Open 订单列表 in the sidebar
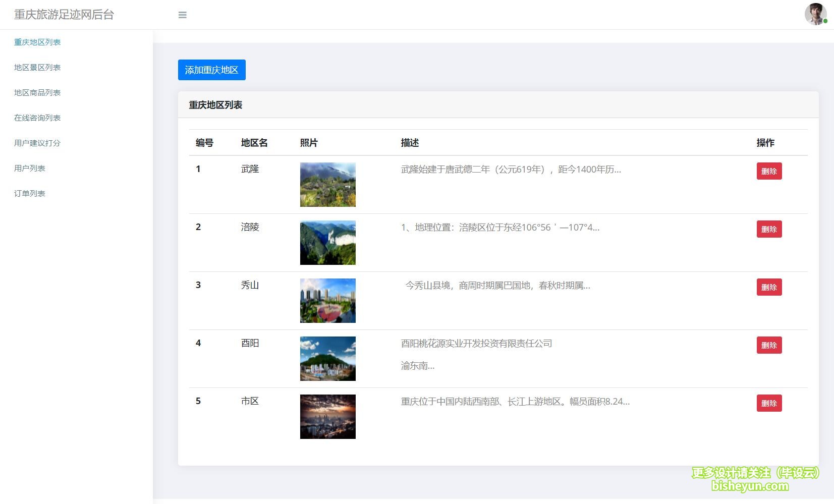Viewport: 834px width, 504px height. click(30, 194)
